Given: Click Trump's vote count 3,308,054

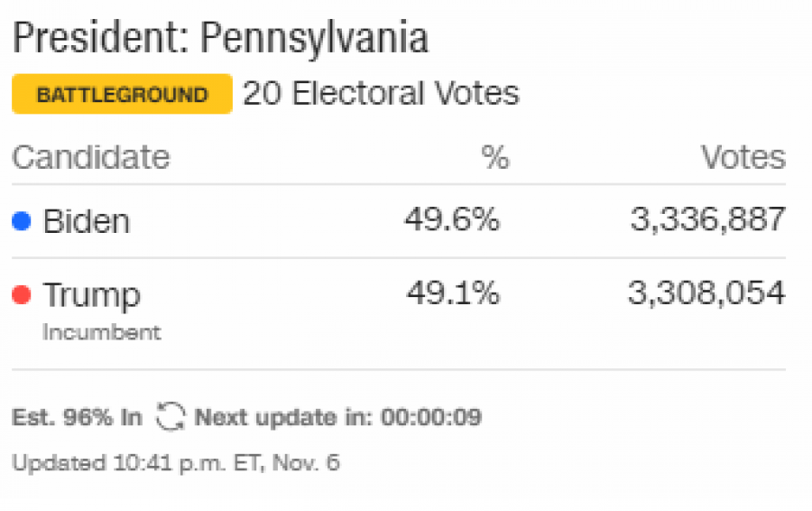Looking at the screenshot, I should point(706,293).
